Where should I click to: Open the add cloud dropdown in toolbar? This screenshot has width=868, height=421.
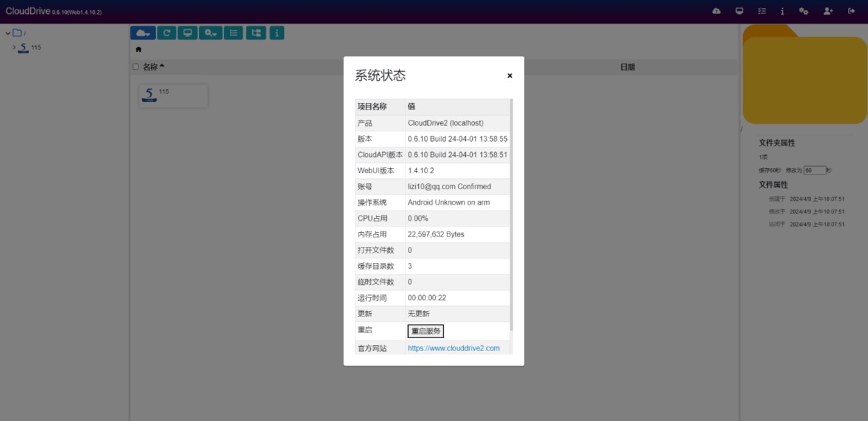143,33
